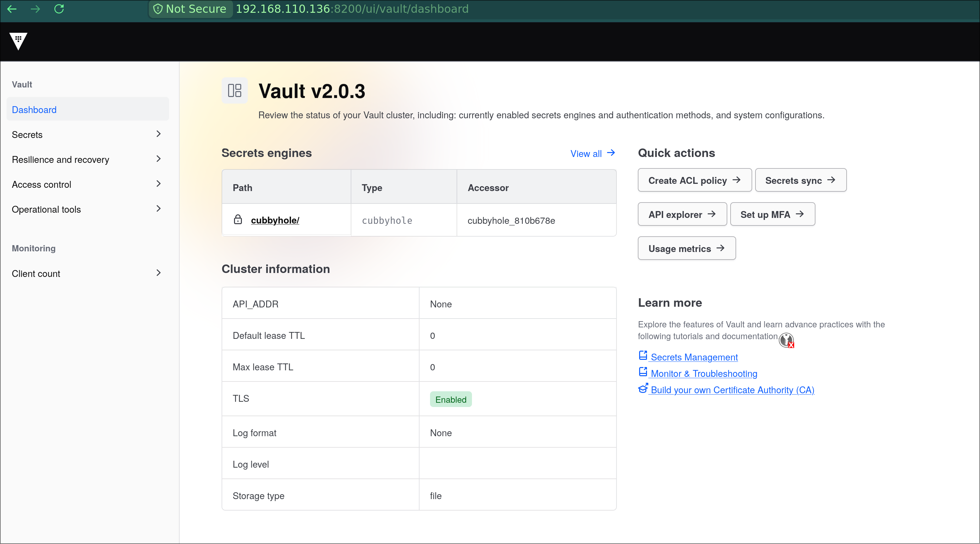
Task: Open Usage metrics quick action
Action: point(687,248)
